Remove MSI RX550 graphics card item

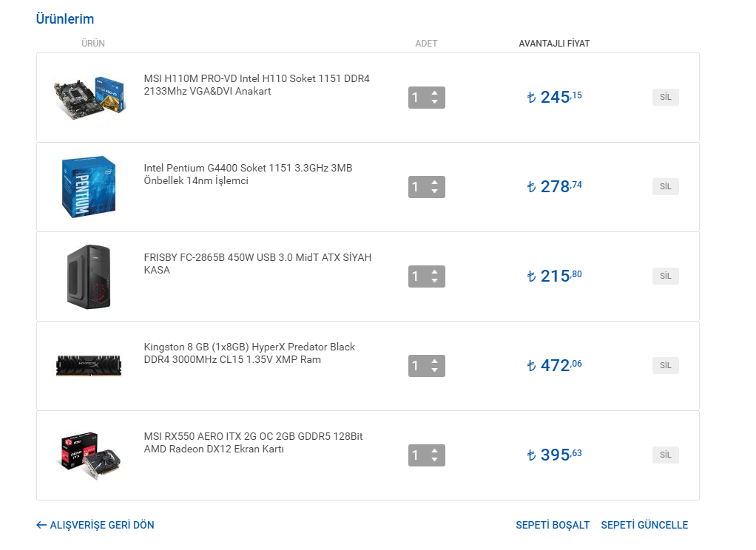(665, 455)
